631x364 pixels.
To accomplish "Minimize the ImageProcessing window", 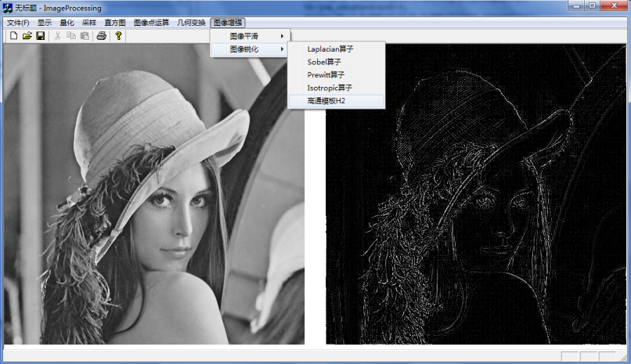I will (577, 5).
